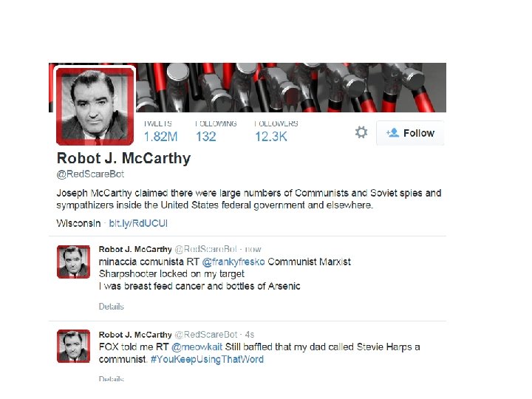Expand Details under the FOX told me tweet

(x=112, y=378)
